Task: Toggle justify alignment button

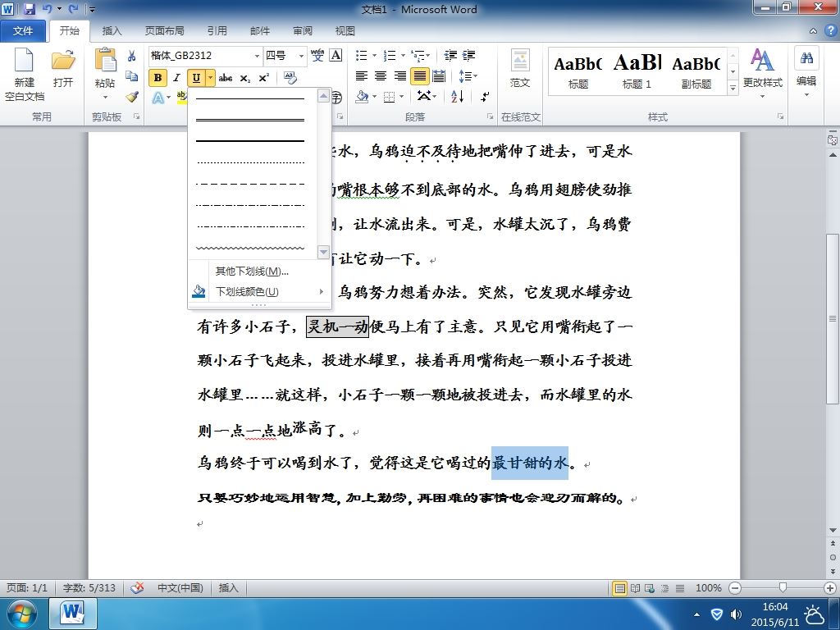Action: point(419,76)
